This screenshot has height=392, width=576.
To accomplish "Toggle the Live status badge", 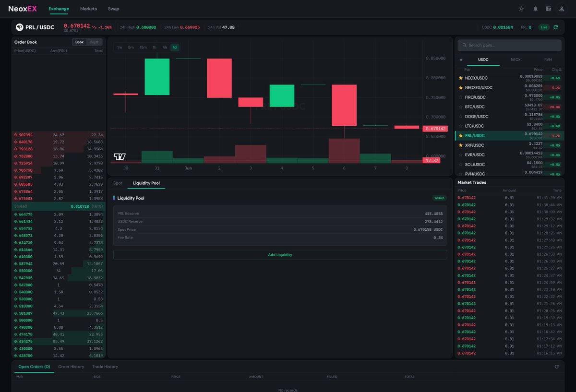I will (x=544, y=27).
